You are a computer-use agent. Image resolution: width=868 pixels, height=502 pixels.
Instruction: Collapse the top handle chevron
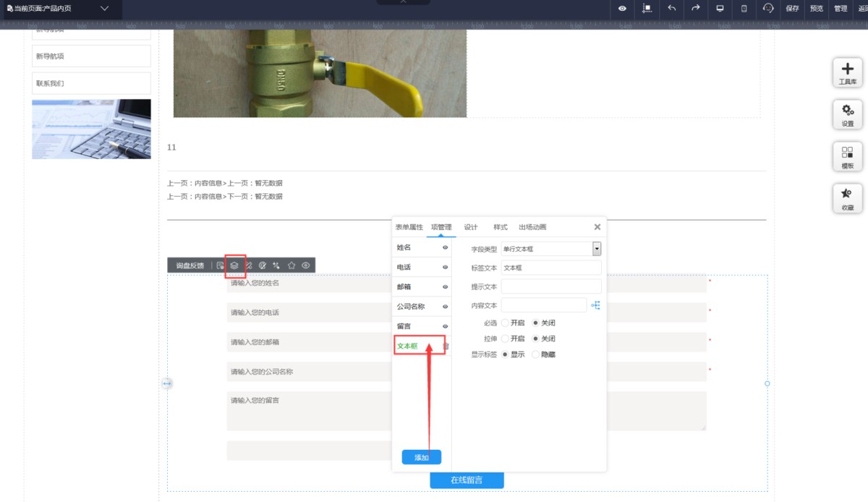[x=403, y=2]
